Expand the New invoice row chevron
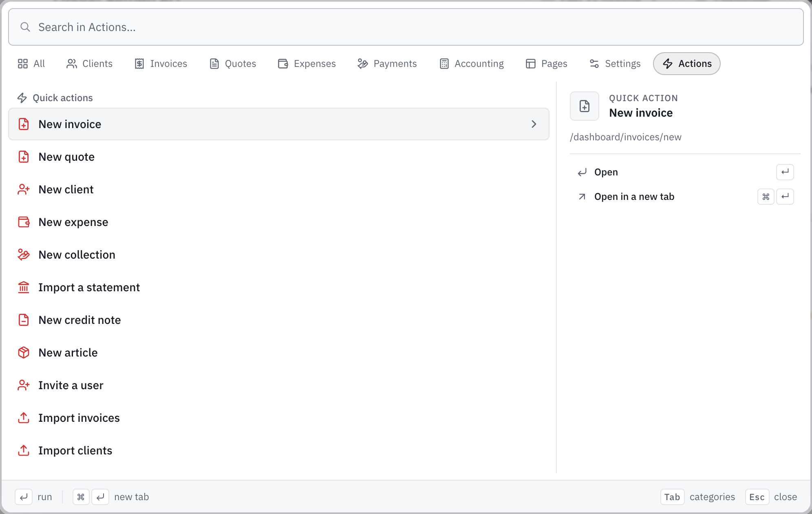812x514 pixels. click(534, 124)
